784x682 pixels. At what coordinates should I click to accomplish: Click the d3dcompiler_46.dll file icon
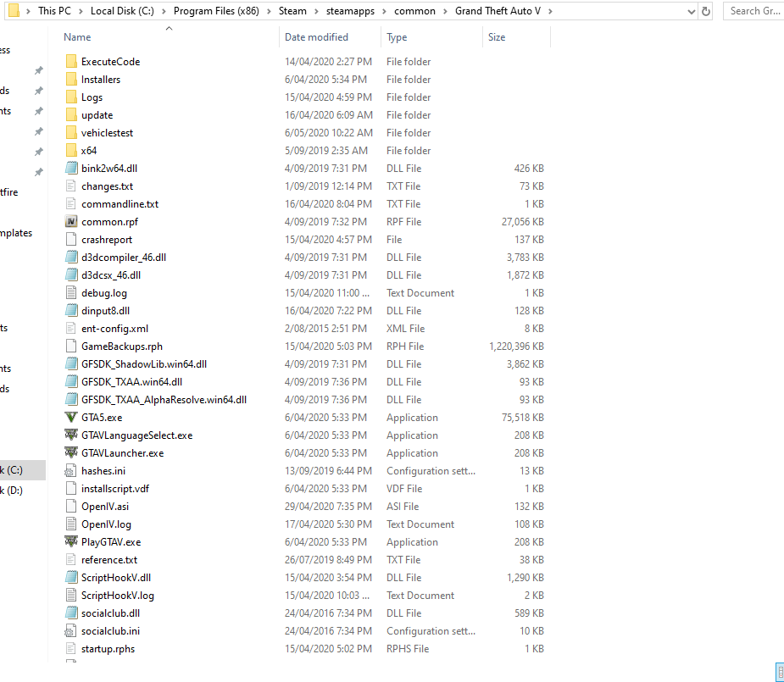coord(71,257)
